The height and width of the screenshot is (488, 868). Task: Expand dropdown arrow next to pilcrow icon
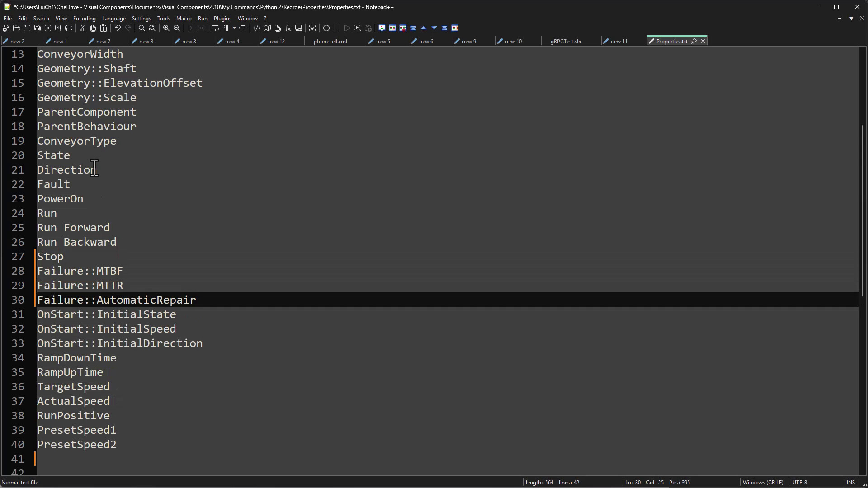234,28
